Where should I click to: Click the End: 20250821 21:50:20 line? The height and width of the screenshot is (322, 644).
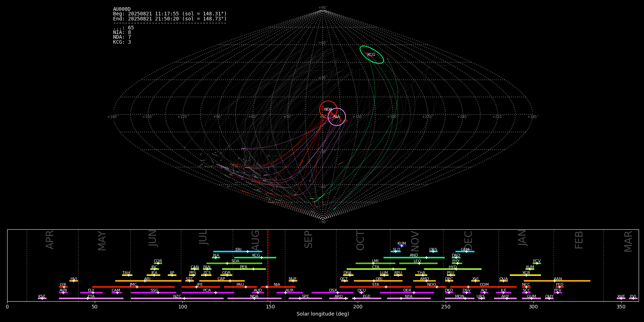170,19
